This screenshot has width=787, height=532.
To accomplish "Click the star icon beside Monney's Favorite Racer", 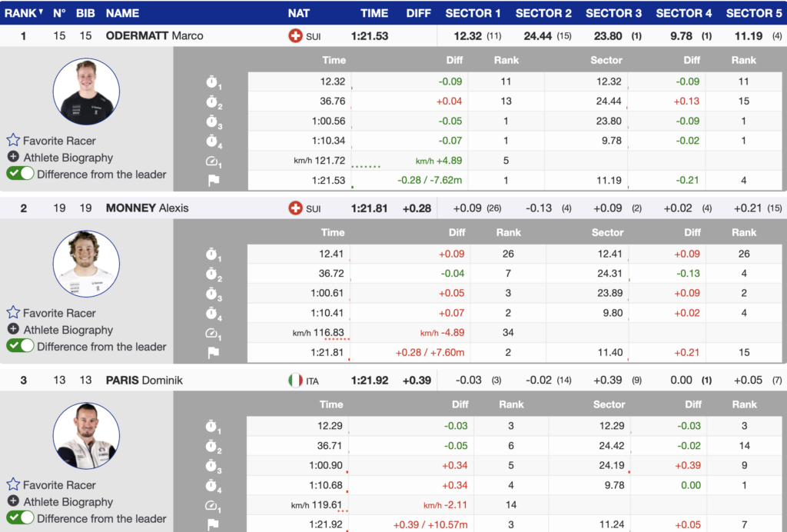I will tap(13, 313).
